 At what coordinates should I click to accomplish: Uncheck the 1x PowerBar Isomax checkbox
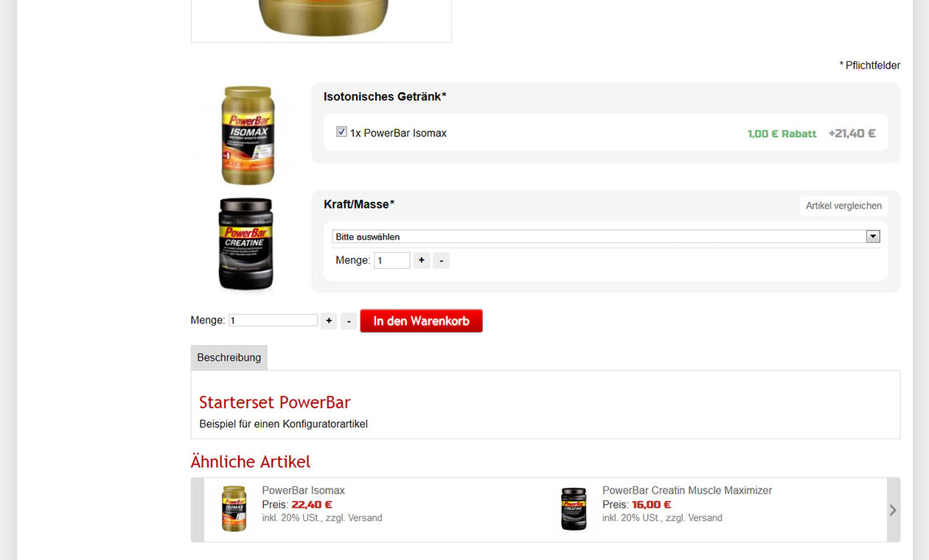click(x=341, y=132)
